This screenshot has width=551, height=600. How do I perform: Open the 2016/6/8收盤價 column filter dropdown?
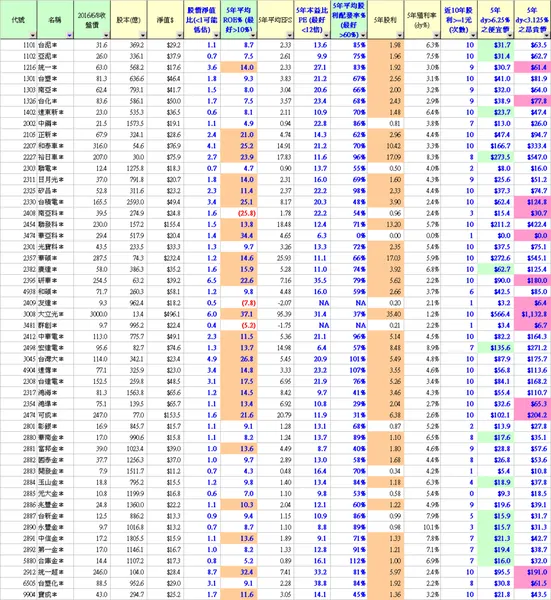tap(106, 36)
